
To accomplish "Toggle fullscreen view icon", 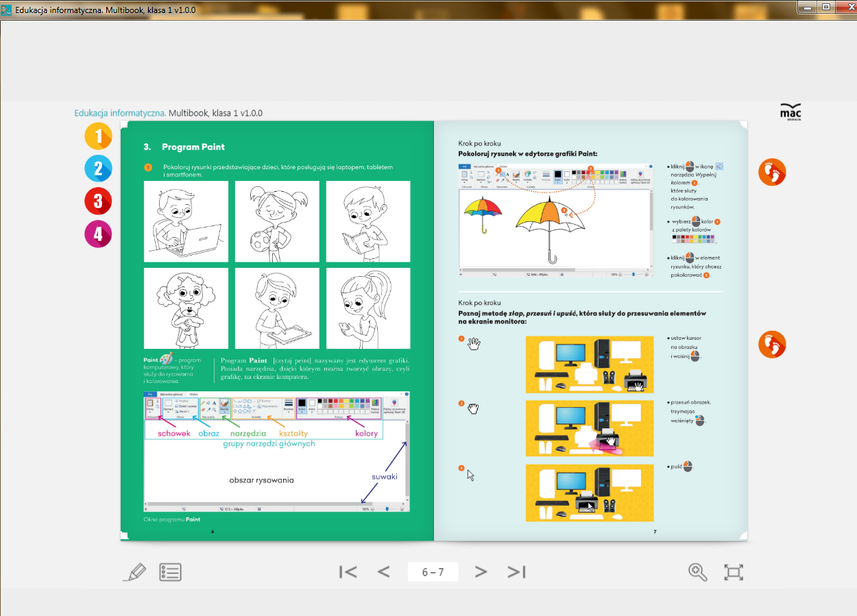I will [734, 572].
